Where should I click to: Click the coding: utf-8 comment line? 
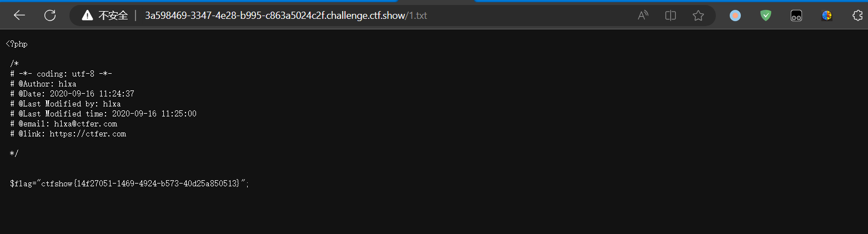coord(61,74)
